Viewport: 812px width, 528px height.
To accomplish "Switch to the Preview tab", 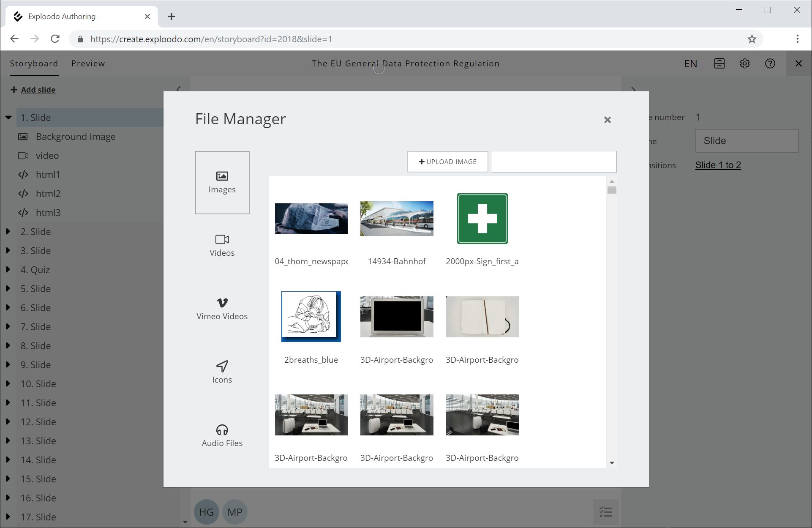I will pos(88,63).
